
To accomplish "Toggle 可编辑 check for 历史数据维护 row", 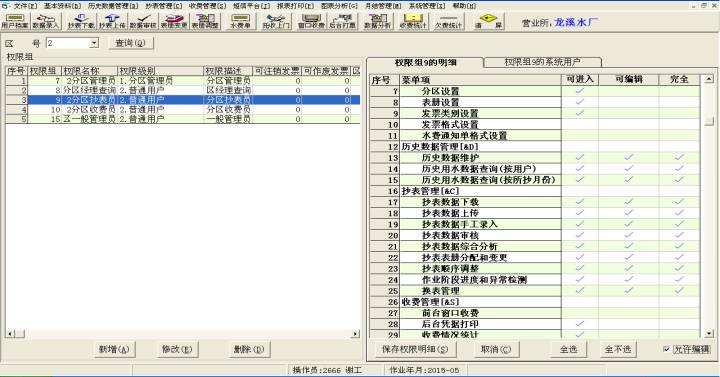I will point(629,158).
